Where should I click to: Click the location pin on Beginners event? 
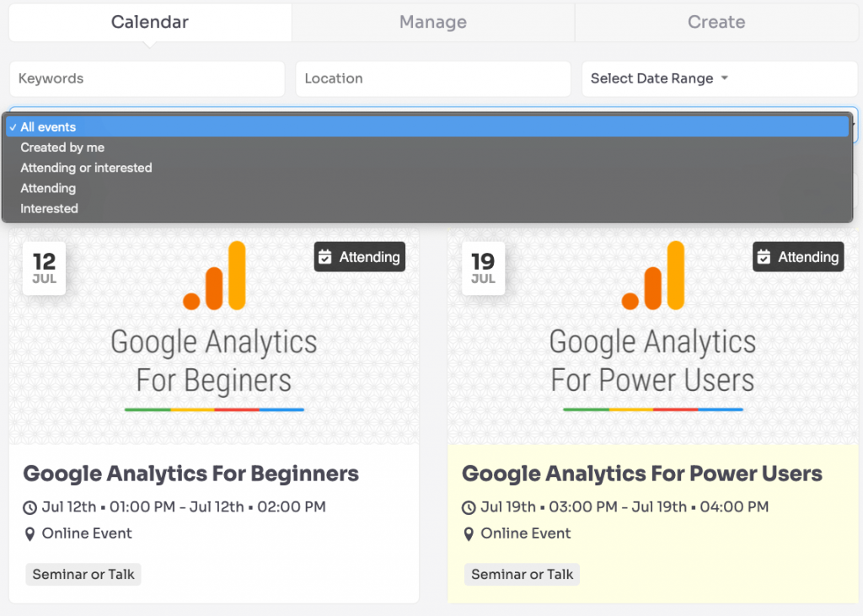pyautogui.click(x=29, y=534)
